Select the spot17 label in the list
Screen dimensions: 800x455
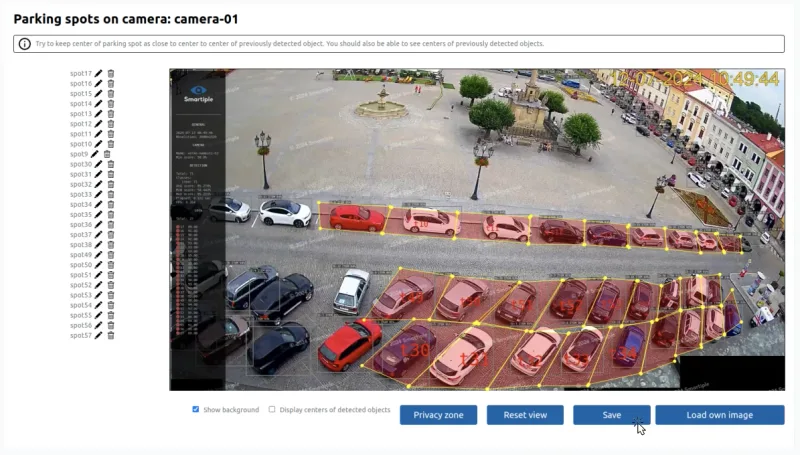coord(81,73)
